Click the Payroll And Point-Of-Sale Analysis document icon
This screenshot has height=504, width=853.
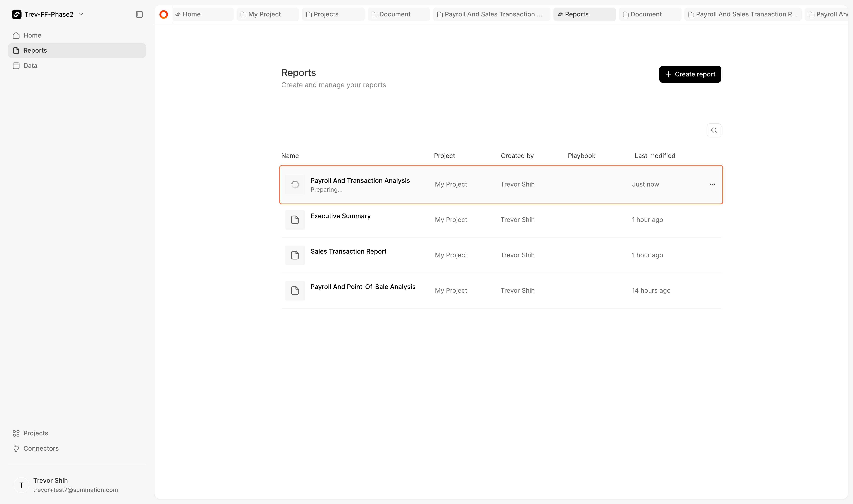coord(295,290)
